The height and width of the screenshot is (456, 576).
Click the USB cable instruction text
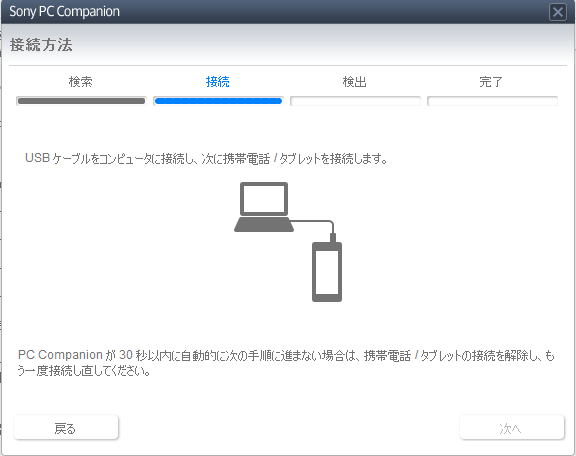pyautogui.click(x=206, y=159)
